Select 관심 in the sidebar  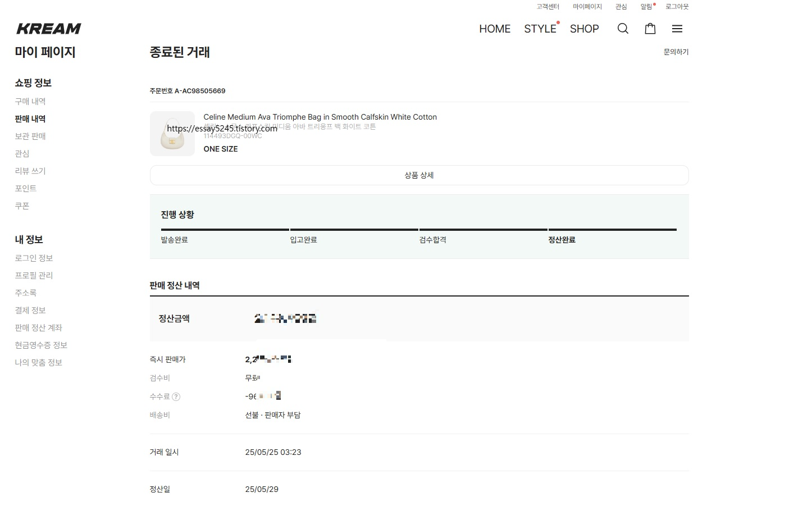[22, 153]
